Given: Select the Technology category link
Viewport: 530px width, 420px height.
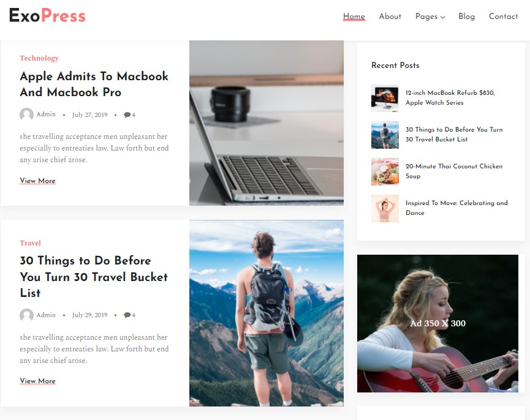Looking at the screenshot, I should pyautogui.click(x=39, y=58).
